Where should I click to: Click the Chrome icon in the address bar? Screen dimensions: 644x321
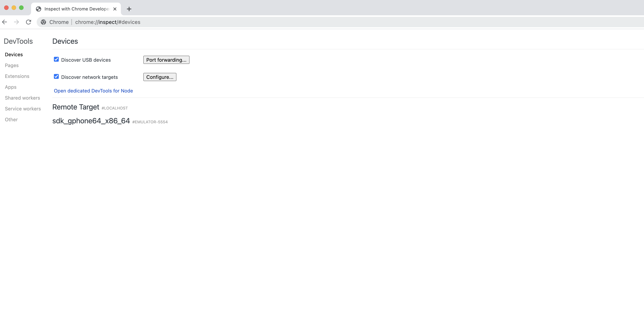[x=43, y=22]
